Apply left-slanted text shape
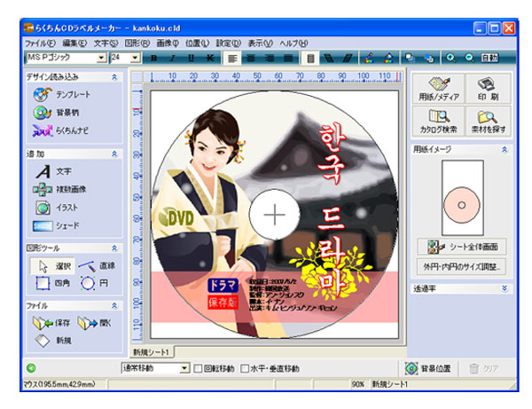 329,59
